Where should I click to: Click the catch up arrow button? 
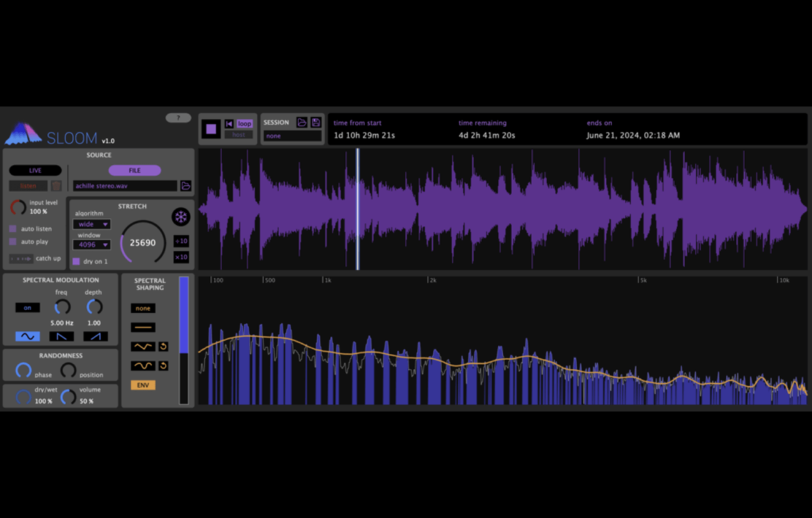pos(21,258)
